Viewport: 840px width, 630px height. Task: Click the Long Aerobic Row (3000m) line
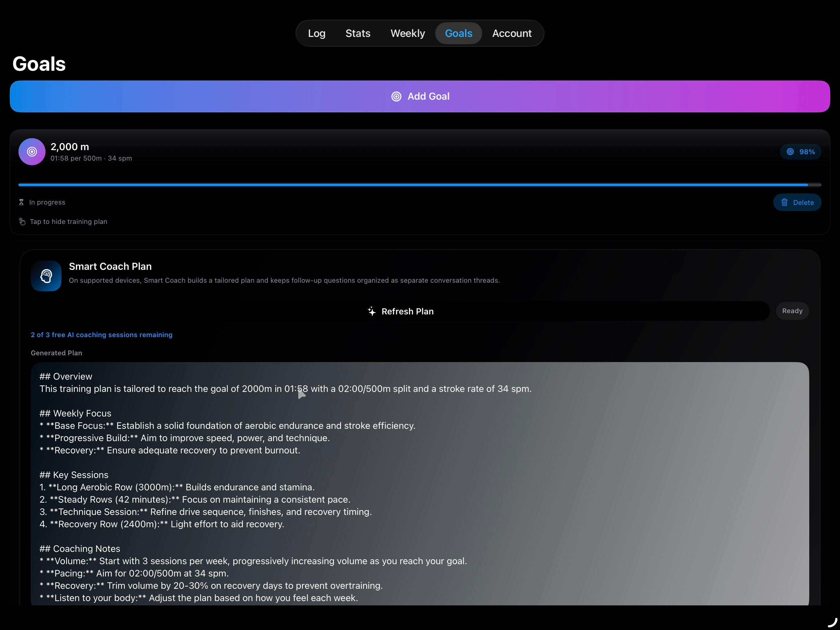tap(177, 487)
